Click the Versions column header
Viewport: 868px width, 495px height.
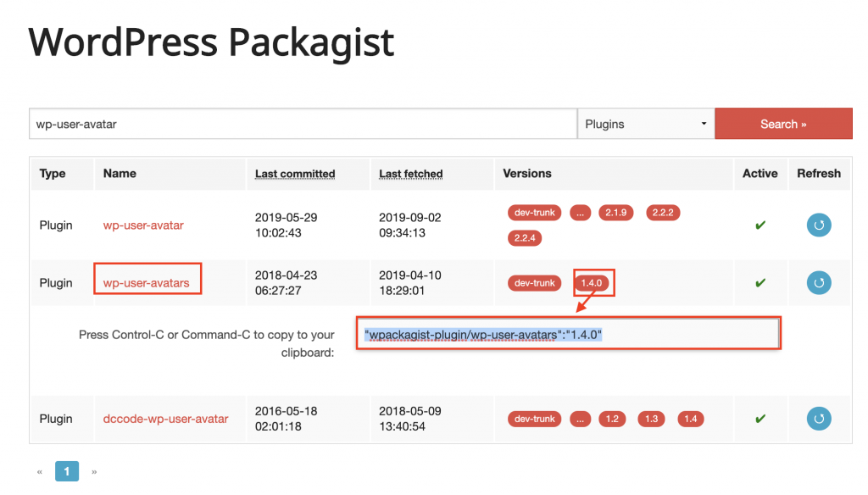tap(527, 173)
